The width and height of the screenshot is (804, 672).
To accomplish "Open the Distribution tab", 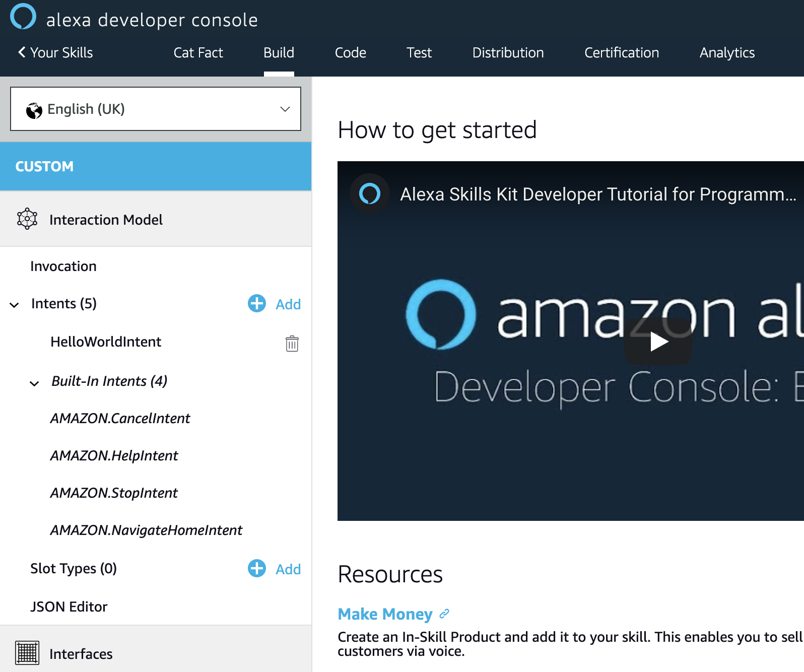I will 508,53.
